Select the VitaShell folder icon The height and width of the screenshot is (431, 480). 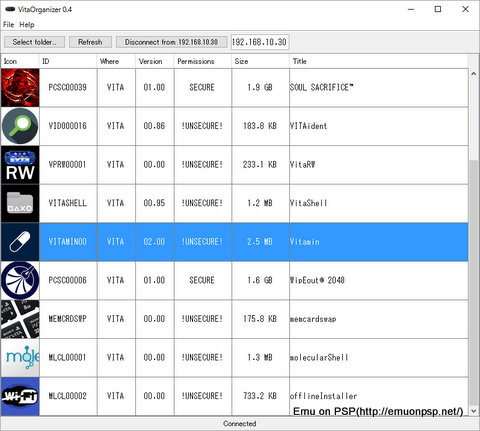(20, 203)
